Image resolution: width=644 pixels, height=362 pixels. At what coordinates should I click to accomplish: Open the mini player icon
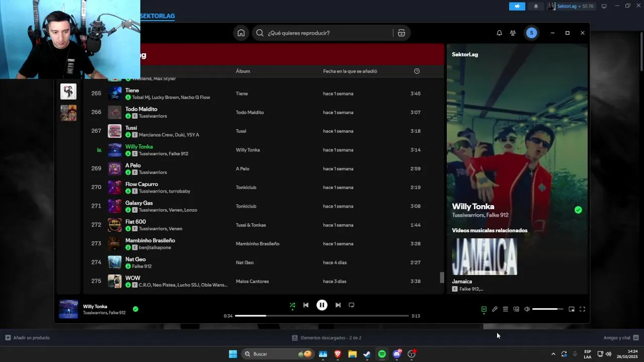tap(572, 309)
